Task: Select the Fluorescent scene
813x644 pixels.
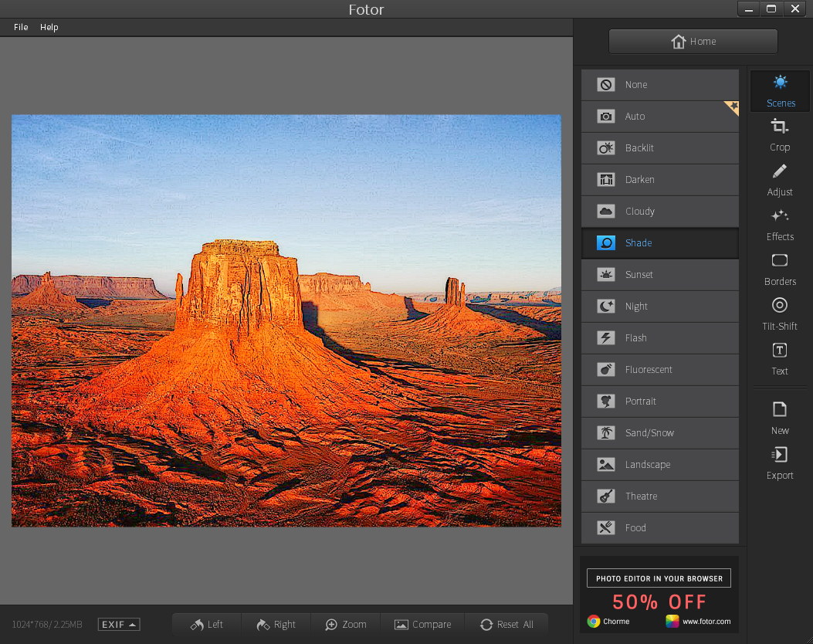Action: pyautogui.click(x=659, y=369)
